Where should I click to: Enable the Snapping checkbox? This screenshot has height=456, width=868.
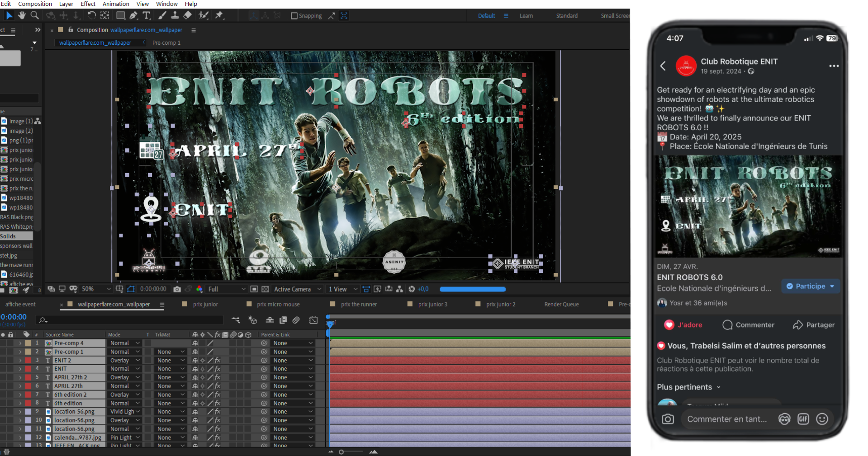294,16
